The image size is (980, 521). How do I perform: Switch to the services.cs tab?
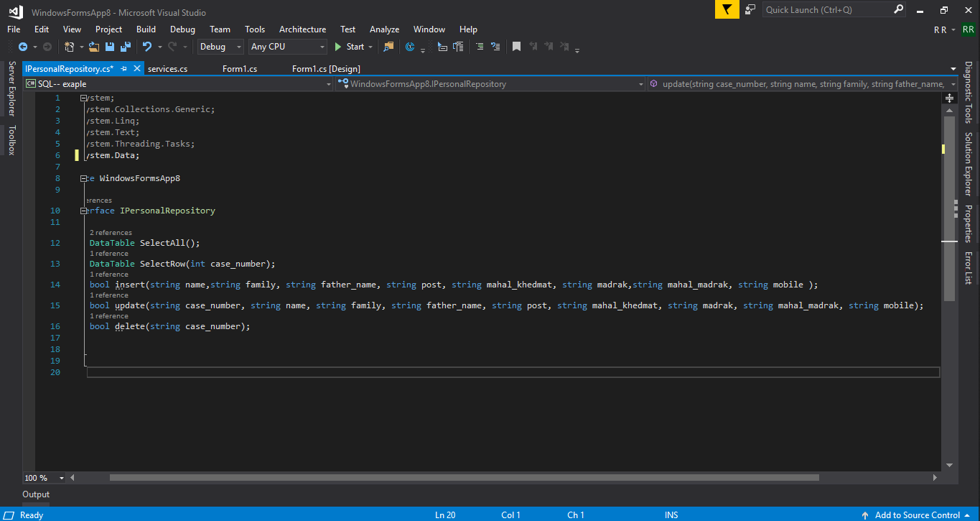(x=167, y=69)
